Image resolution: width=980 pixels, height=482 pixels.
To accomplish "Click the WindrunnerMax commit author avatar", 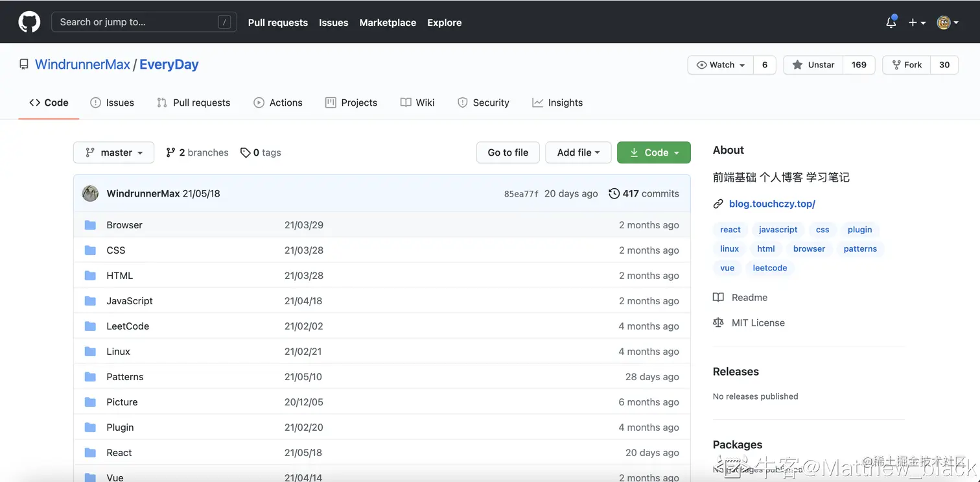I will (90, 193).
